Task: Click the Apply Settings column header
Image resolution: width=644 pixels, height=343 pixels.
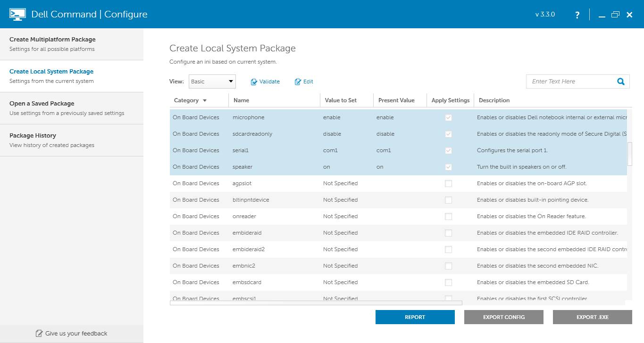Action: coord(451,100)
